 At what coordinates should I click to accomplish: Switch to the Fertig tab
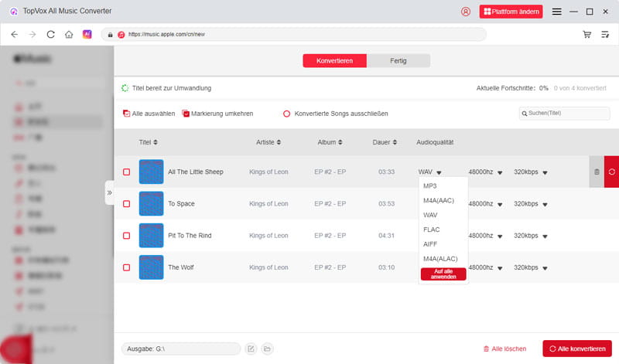[x=398, y=61]
